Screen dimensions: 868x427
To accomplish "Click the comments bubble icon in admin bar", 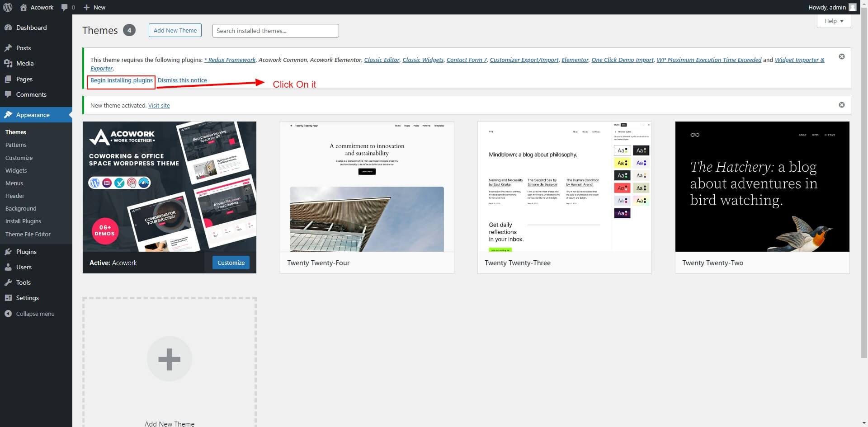I will pos(65,7).
